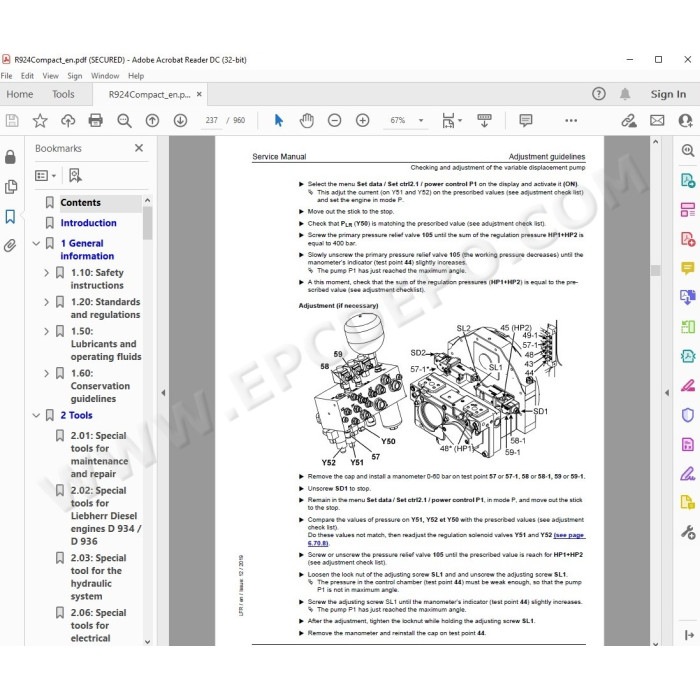Go to the previous page arrow
700x700 pixels.
(x=152, y=121)
